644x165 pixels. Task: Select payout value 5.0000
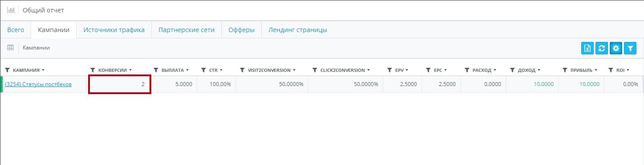point(184,84)
